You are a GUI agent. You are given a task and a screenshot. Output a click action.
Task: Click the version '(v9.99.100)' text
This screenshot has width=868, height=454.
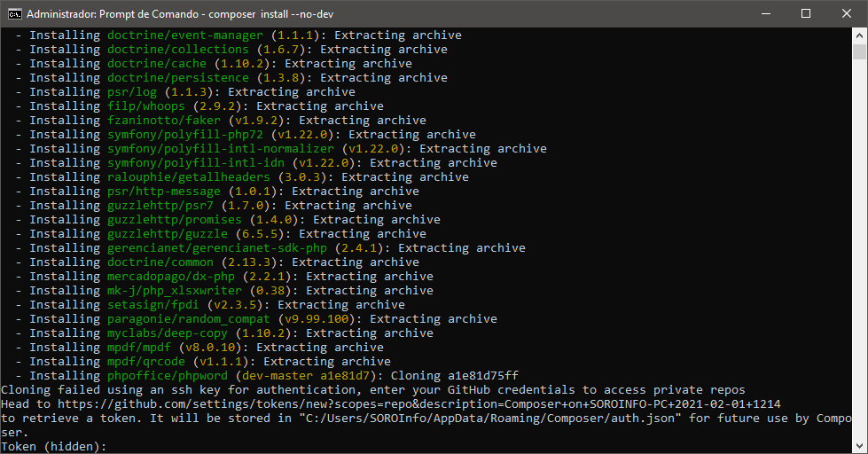coord(317,319)
